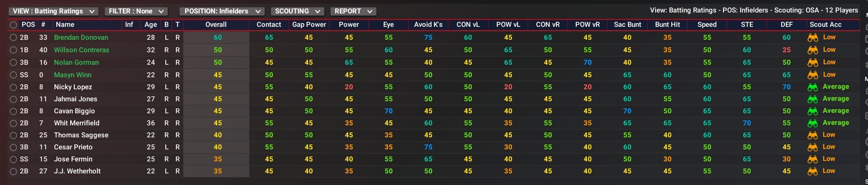Click the binoculars icon in J.J. Wetherholt's row
868x185 pixels.
[x=813, y=171]
